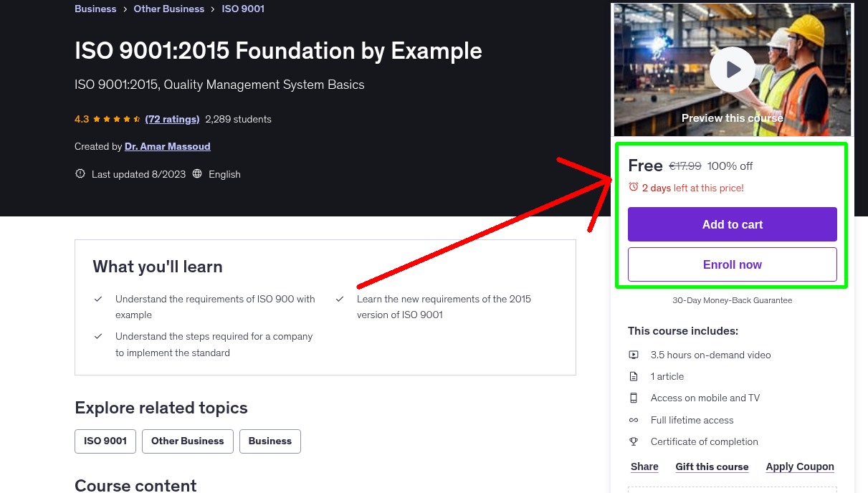Screen dimensions: 868x493
Task: Play the course preview video
Action: pyautogui.click(x=732, y=69)
